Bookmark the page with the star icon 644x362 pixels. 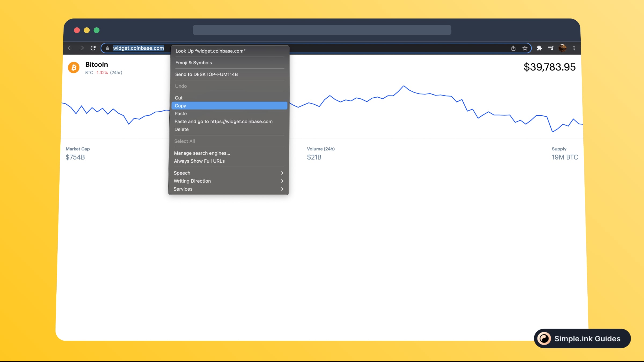[525, 48]
